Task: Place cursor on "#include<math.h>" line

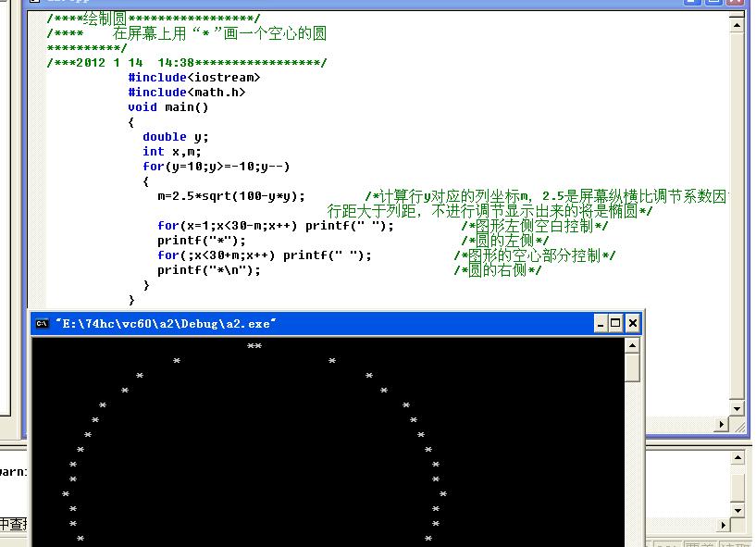Action: pos(187,93)
